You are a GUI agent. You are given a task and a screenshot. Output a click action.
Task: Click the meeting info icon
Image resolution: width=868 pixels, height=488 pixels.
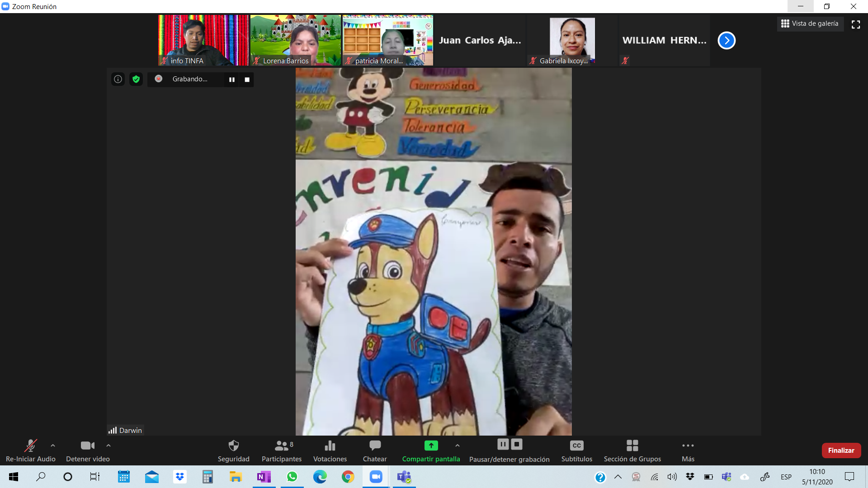(x=118, y=79)
